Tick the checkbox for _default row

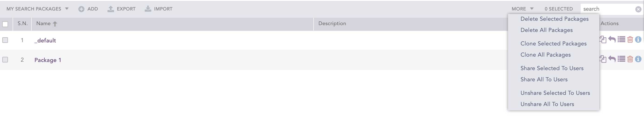5,40
